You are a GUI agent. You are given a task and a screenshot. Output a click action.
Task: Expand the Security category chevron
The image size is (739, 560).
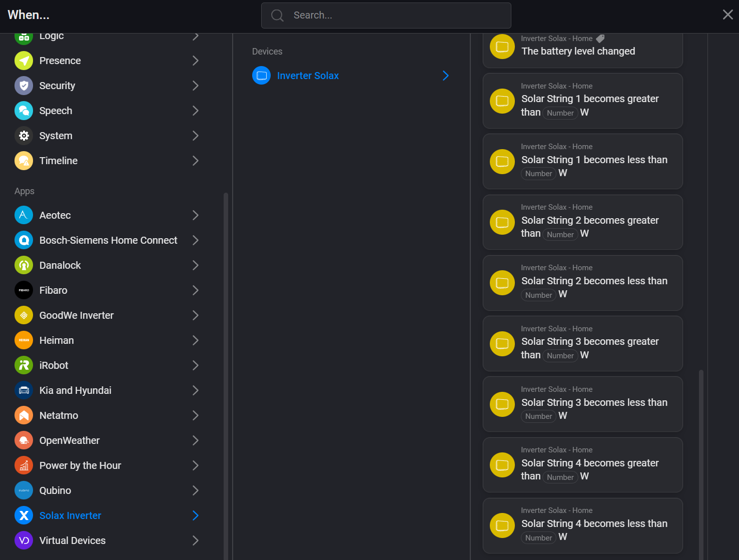pos(196,86)
